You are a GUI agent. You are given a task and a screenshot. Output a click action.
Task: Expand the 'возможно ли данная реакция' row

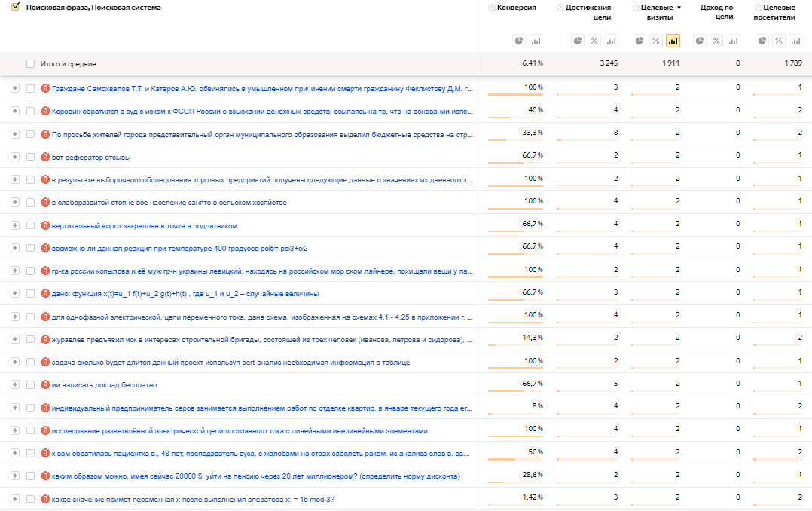pyautogui.click(x=15, y=248)
